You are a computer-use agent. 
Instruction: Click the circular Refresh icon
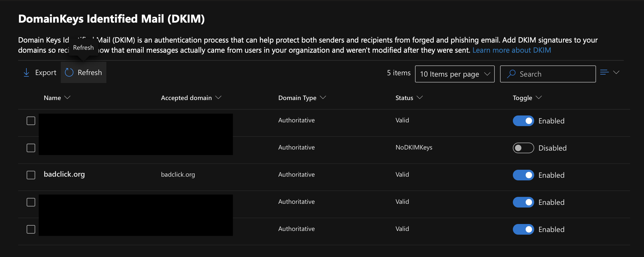[x=69, y=72]
